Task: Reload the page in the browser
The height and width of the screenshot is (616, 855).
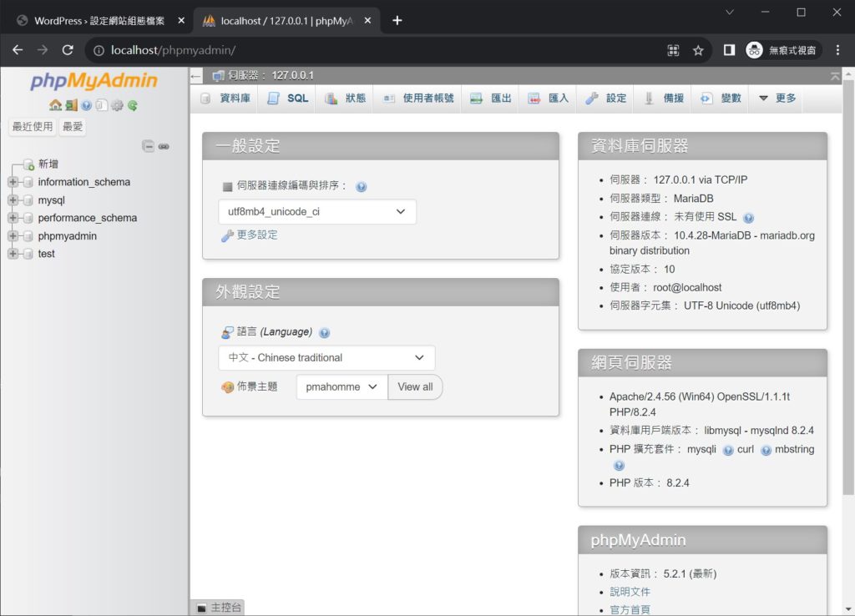Action: tap(68, 50)
